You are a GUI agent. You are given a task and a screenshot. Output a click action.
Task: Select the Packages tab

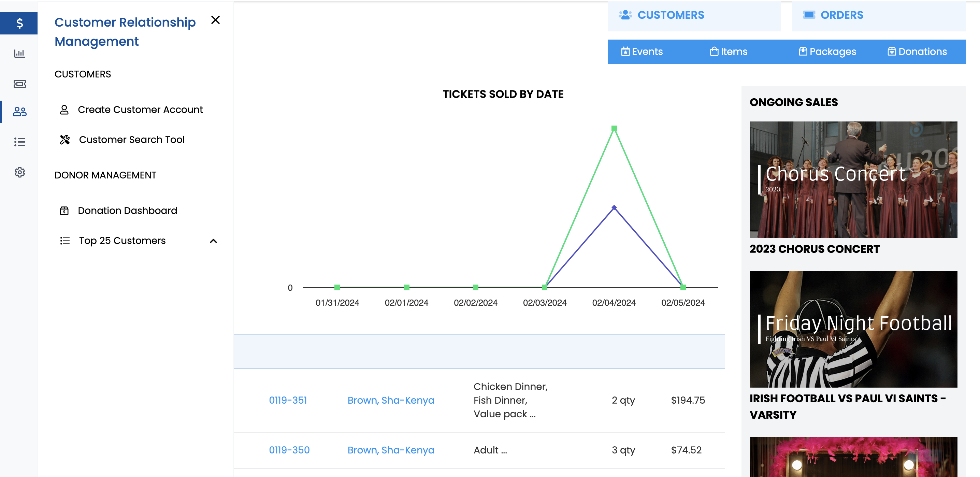pos(827,52)
